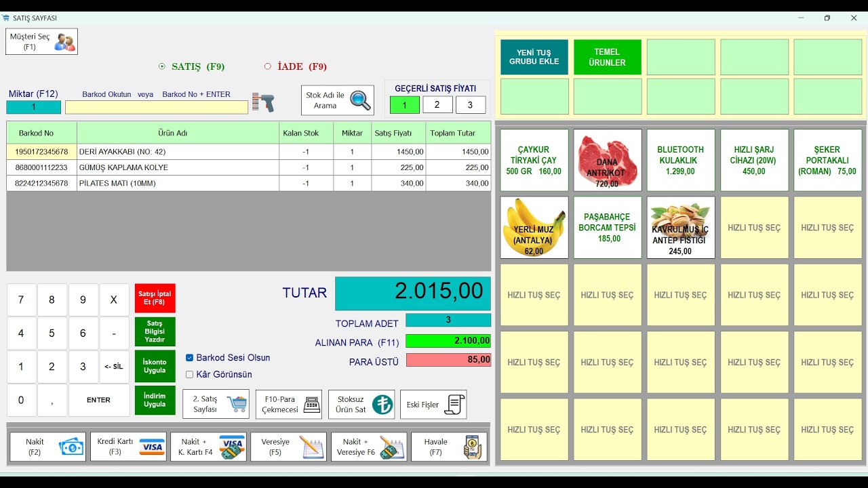
Task: Click the SATIŞ SAYFASI title bar cart icon
Action: [x=6, y=18]
